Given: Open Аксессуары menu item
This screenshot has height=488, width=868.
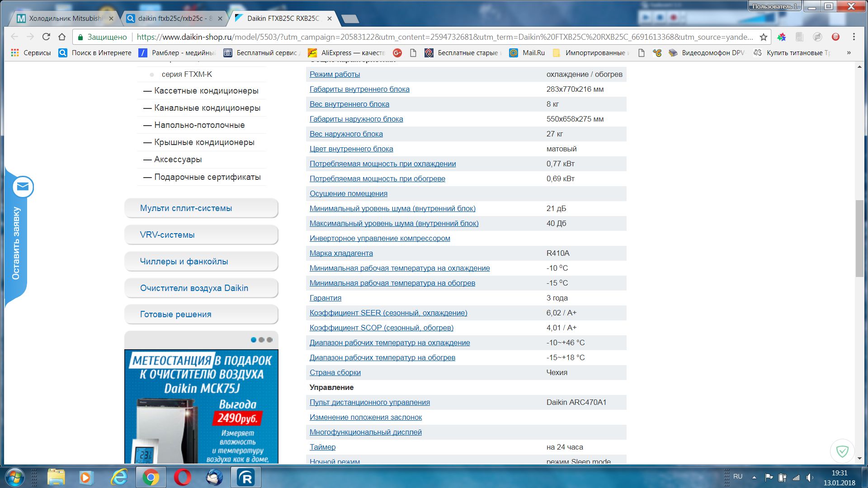Looking at the screenshot, I should pyautogui.click(x=178, y=160).
